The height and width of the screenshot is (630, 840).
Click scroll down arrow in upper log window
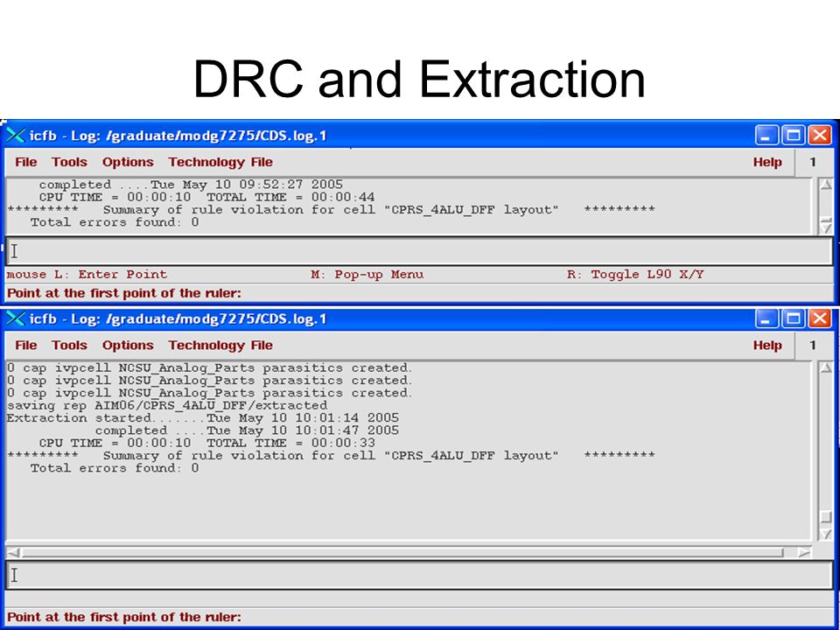(825, 228)
